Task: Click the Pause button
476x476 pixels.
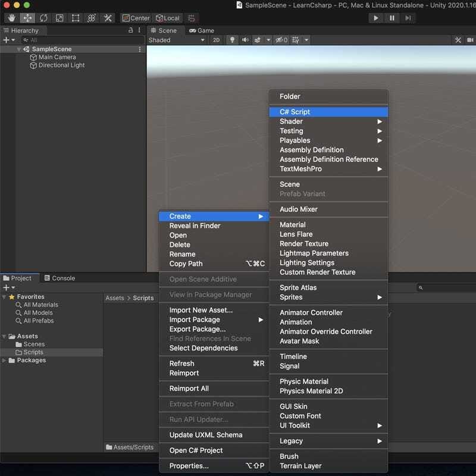Action: coord(392,18)
